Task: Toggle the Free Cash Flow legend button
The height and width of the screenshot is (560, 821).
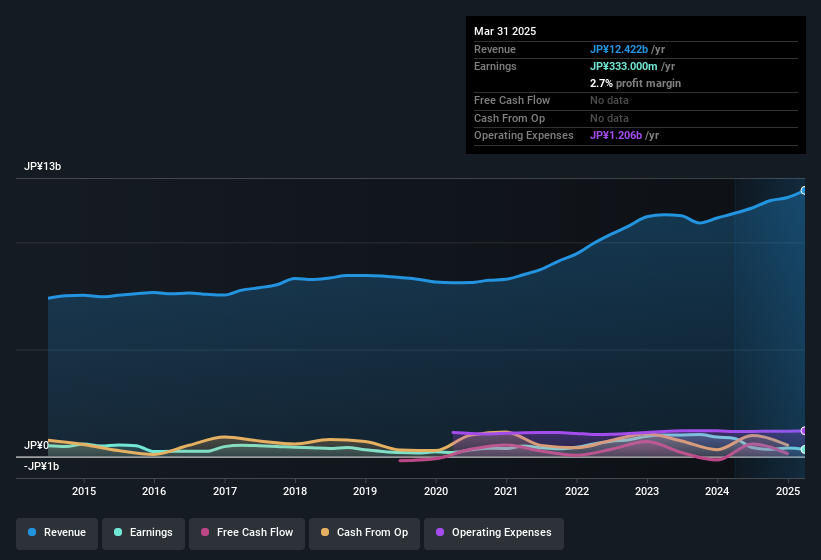Action: [247, 533]
